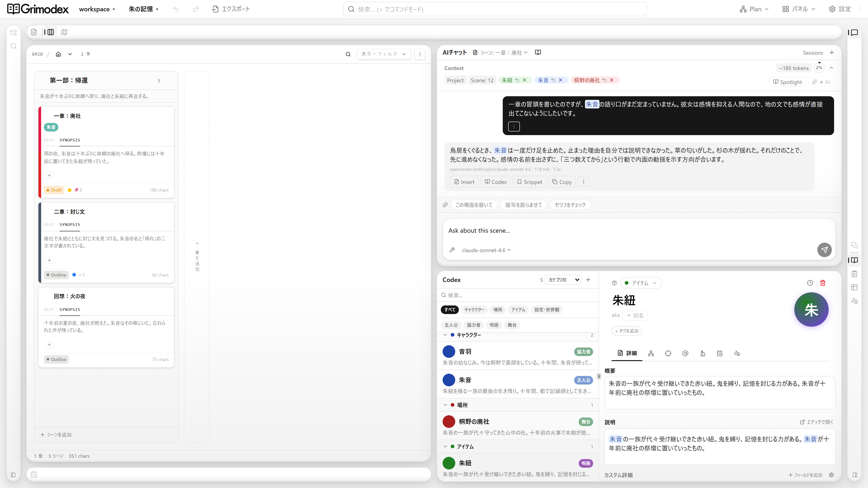
Task: Click the redo arrow in top bar
Action: pos(196,9)
